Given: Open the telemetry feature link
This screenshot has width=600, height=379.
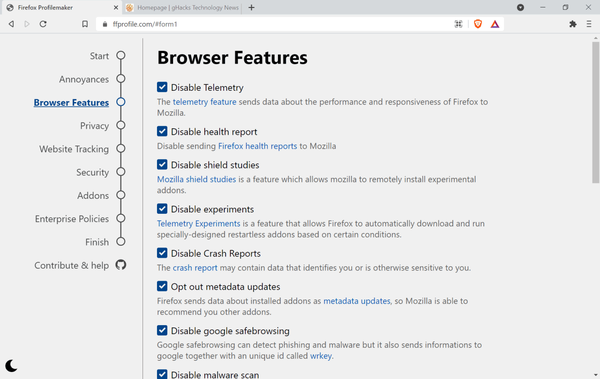Looking at the screenshot, I should (204, 102).
